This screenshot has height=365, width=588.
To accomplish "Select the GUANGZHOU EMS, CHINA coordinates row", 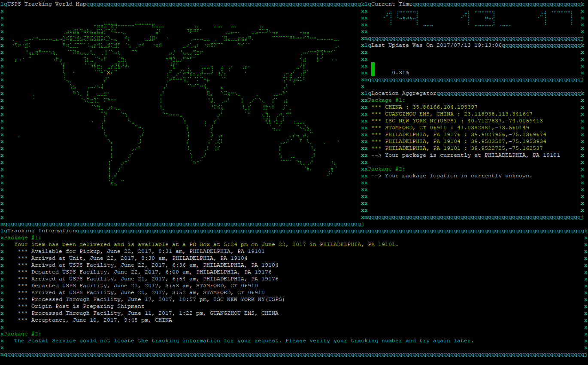I will (x=452, y=114).
